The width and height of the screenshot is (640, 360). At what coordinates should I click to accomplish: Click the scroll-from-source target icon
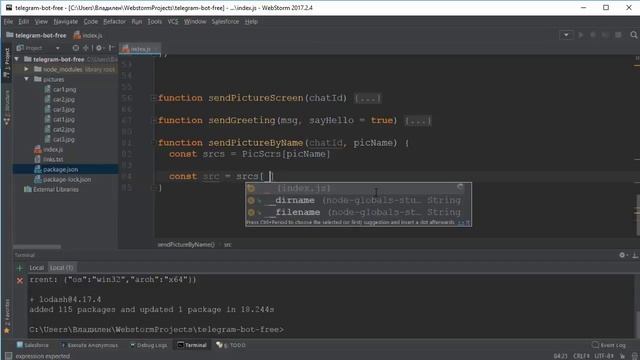click(76, 48)
